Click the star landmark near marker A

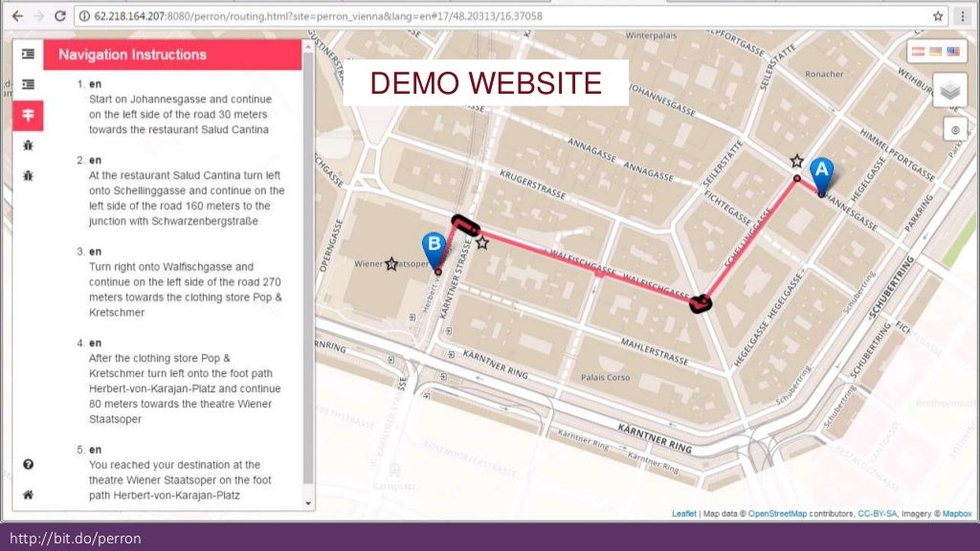point(796,161)
